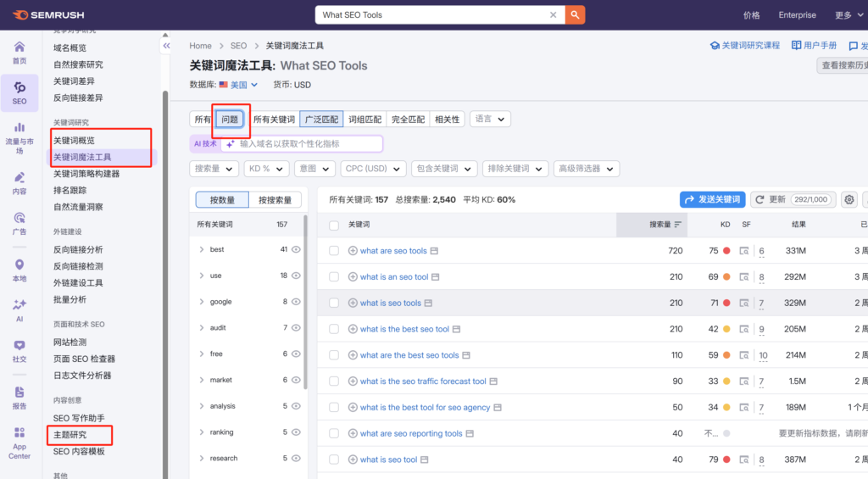The height and width of the screenshot is (479, 868).
Task: Open the 语言 dropdown
Action: point(490,119)
